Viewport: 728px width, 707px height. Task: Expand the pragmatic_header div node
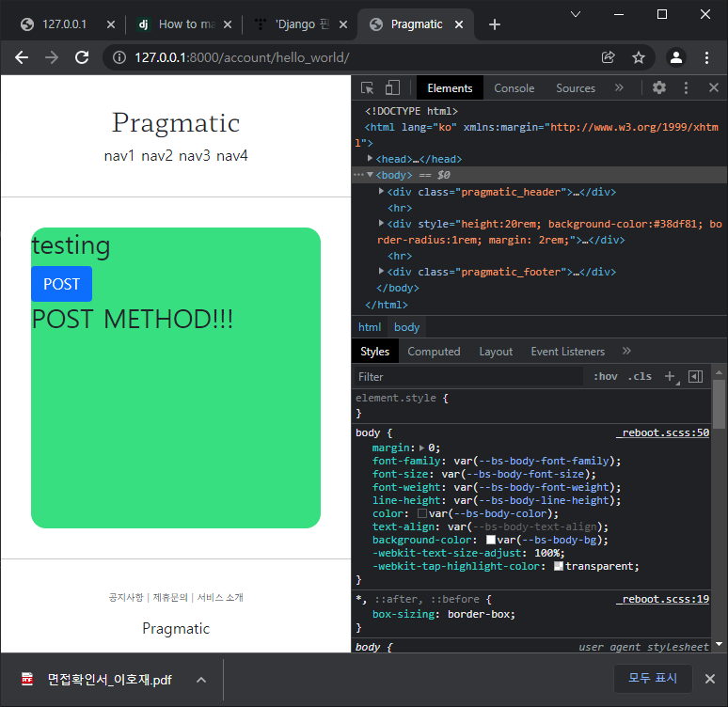pyautogui.click(x=381, y=191)
